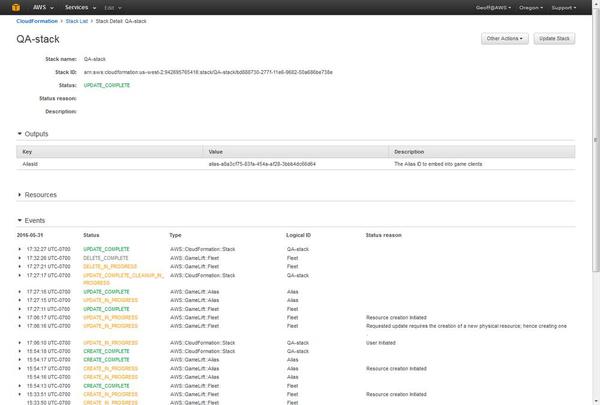Expand the 17:27:11 Fleet UPDATE_COMPLETE event
The width and height of the screenshot is (600, 405).
point(20,309)
